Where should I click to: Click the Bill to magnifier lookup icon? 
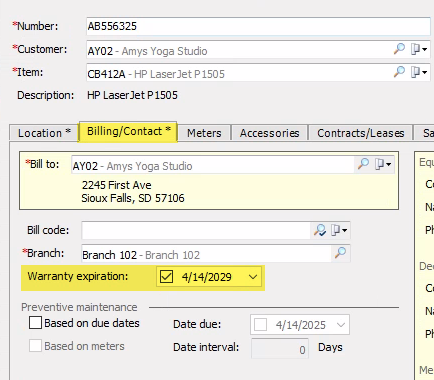363,164
